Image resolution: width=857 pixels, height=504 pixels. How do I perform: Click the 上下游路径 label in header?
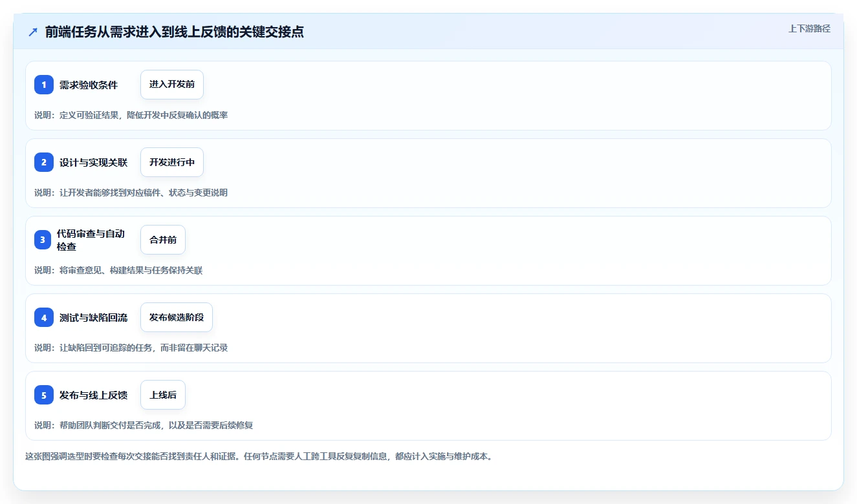point(809,28)
